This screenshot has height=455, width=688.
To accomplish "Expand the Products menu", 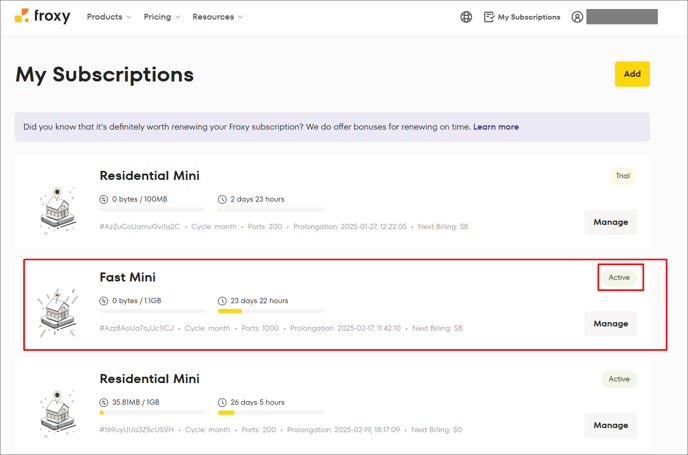I will (x=109, y=17).
